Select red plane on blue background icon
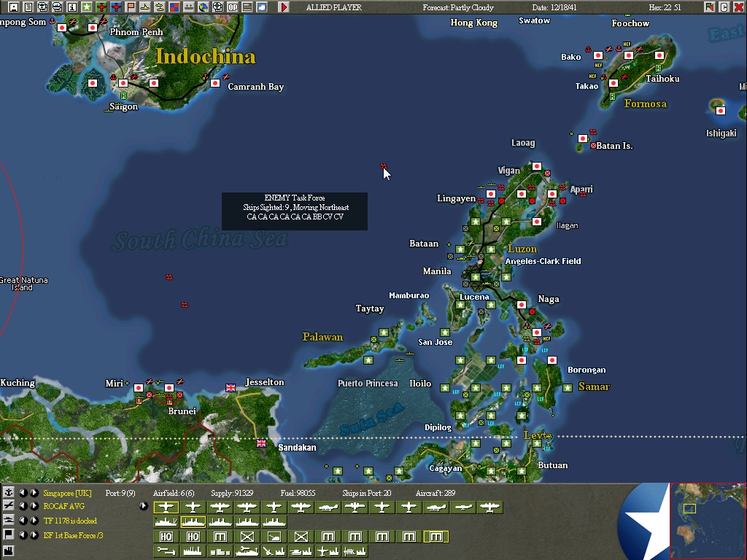 pos(116,7)
